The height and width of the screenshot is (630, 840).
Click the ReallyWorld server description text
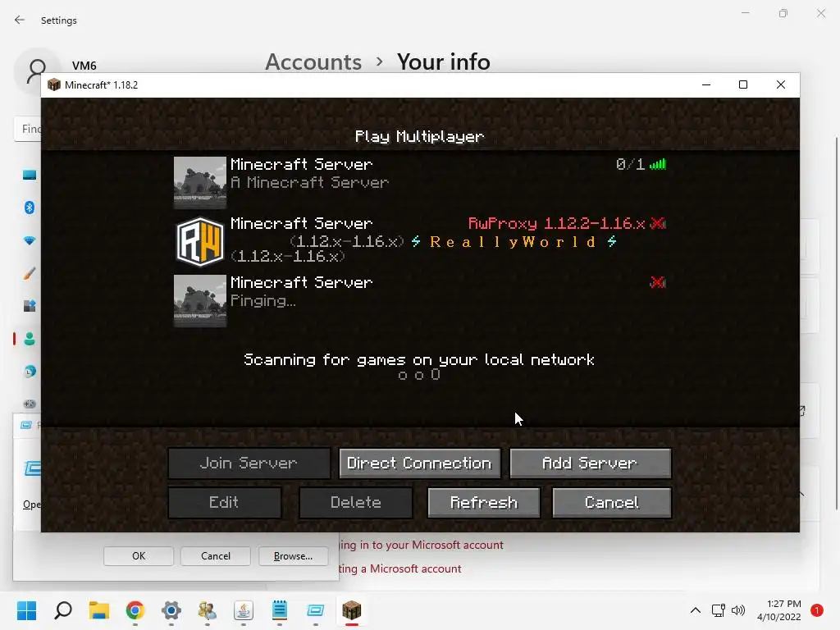423,249
